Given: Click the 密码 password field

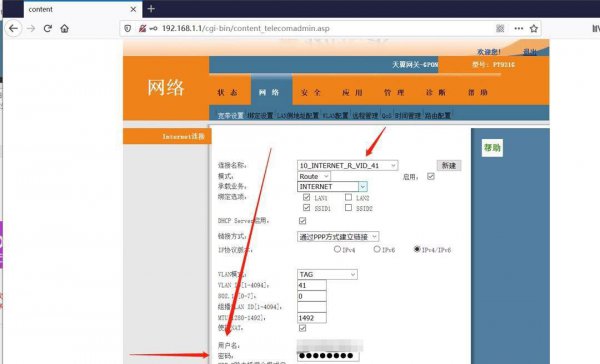Looking at the screenshot, I should click(328, 356).
